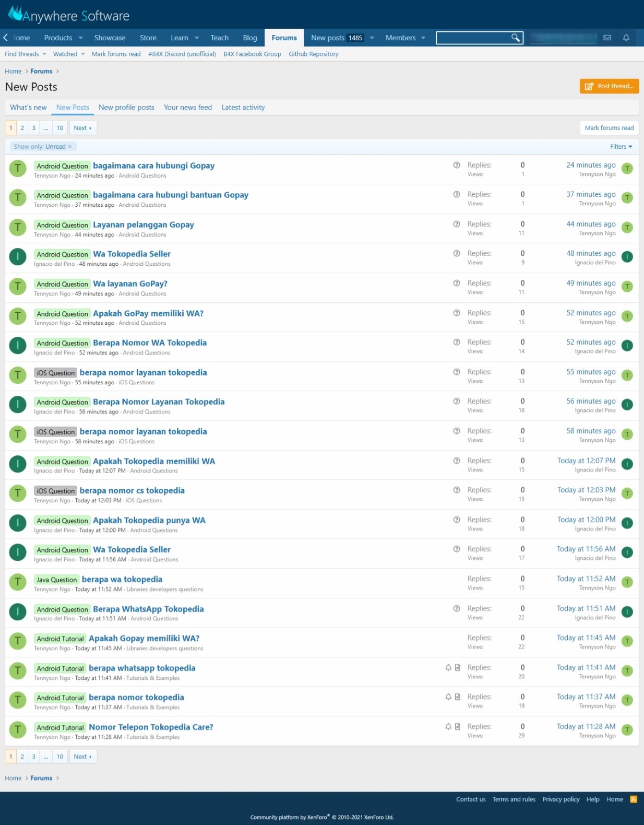Open the B4X Facebook Group link
The height and width of the screenshot is (825, 644).
[252, 54]
